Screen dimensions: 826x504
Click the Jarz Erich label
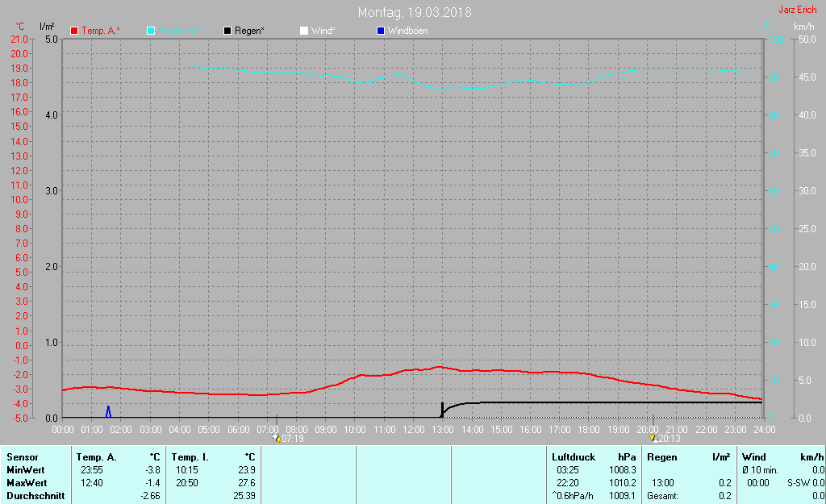pyautogui.click(x=798, y=10)
